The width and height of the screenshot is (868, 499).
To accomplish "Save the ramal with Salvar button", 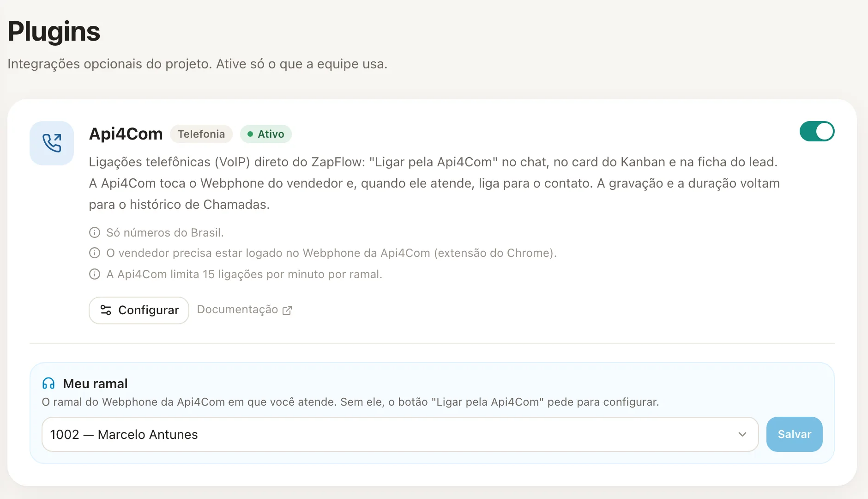I will (x=794, y=434).
